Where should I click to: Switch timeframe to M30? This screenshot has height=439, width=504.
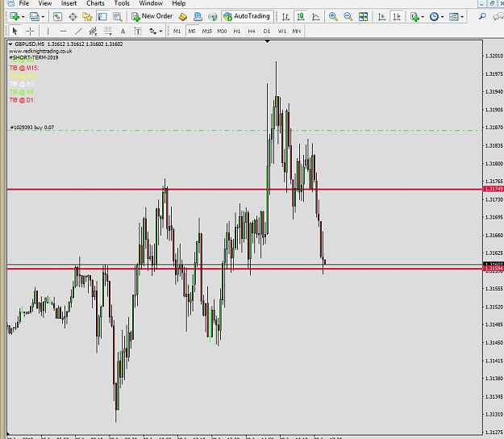[x=222, y=31]
